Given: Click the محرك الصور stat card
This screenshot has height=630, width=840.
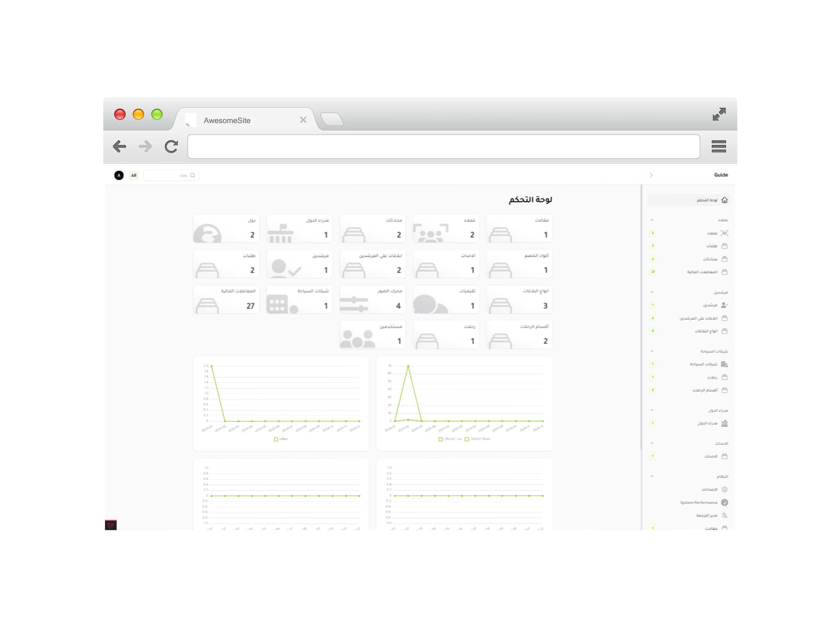Looking at the screenshot, I should pyautogui.click(x=372, y=300).
